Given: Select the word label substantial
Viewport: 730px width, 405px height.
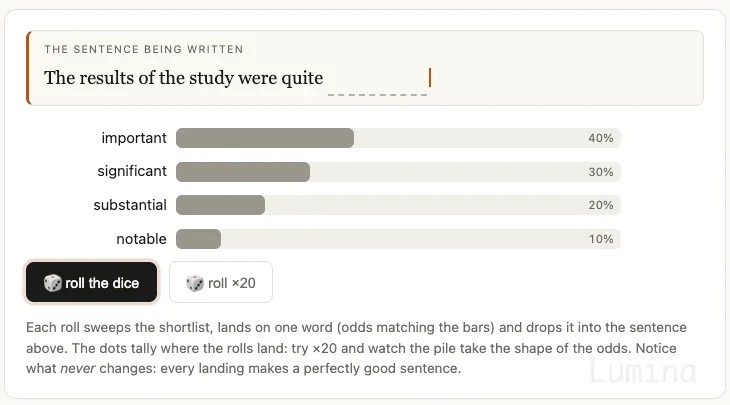Looking at the screenshot, I should 130,205.
